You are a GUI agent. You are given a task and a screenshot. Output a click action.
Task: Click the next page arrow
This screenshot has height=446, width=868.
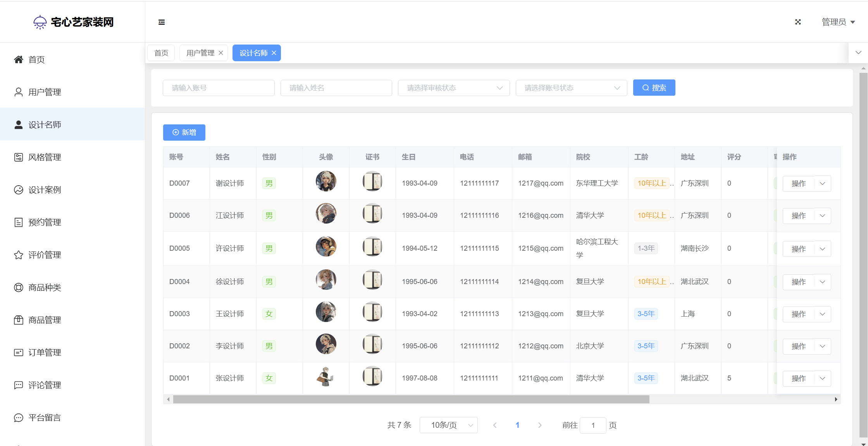(540, 425)
